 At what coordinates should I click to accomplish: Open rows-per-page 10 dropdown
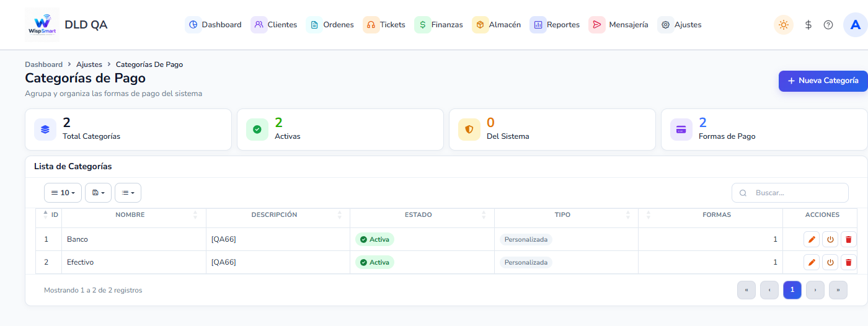point(63,193)
